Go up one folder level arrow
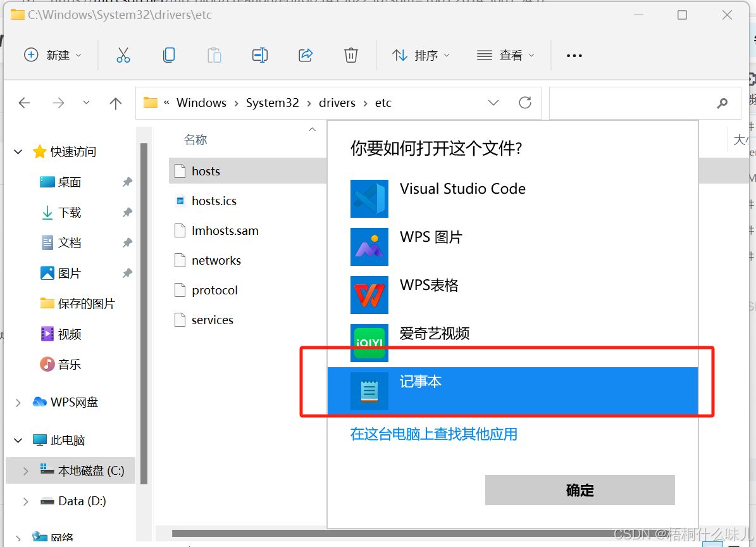The width and height of the screenshot is (756, 547). pyautogui.click(x=116, y=103)
